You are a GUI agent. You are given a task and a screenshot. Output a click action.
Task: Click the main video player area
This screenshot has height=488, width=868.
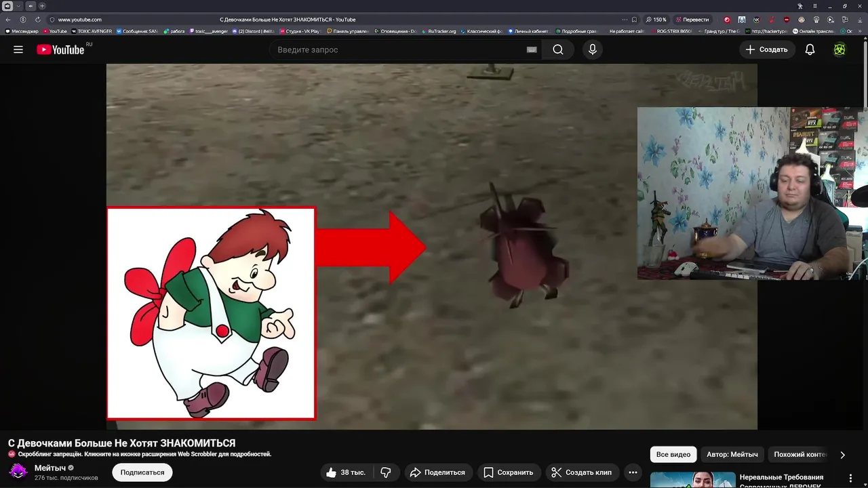431,247
